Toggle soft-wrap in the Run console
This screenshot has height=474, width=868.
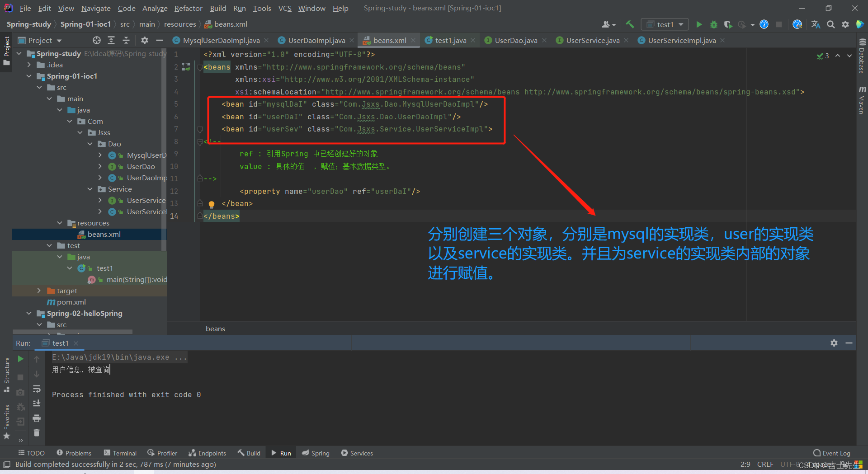coord(37,389)
